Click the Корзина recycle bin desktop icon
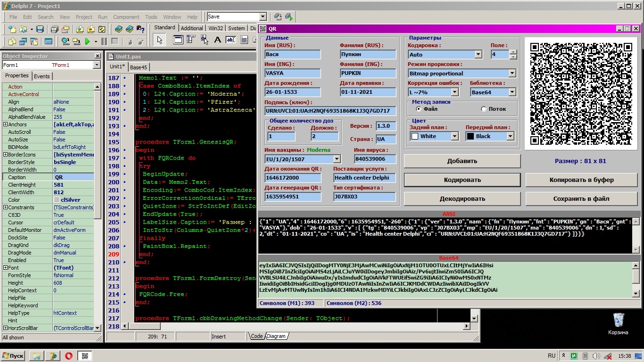The width and height of the screenshot is (644, 362). click(618, 324)
